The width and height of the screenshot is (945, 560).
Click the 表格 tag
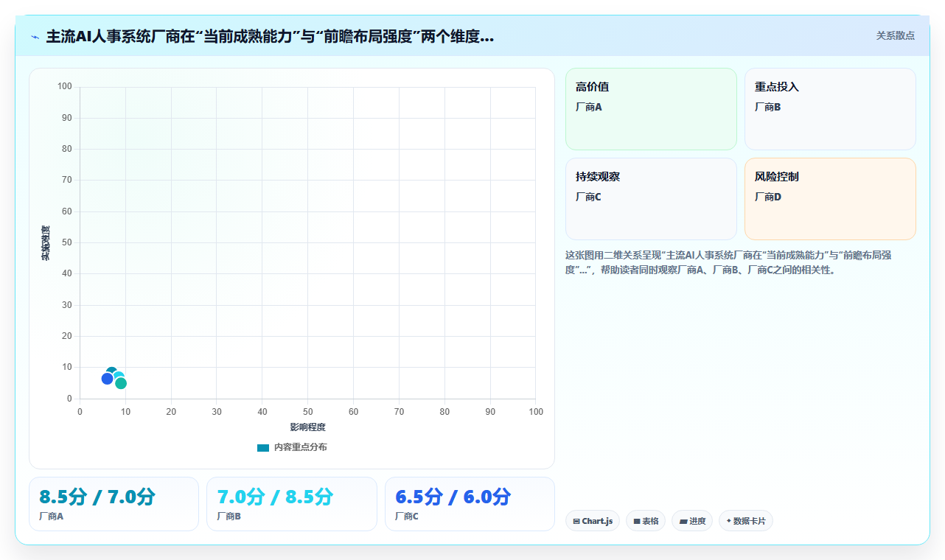(646, 521)
